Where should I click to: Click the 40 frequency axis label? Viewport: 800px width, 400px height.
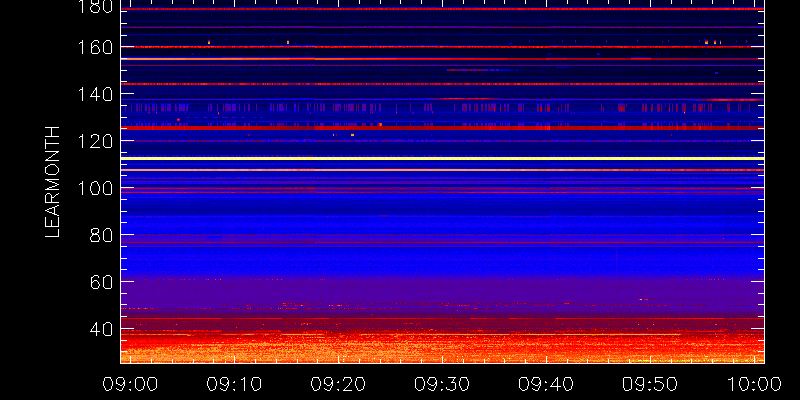(102, 329)
